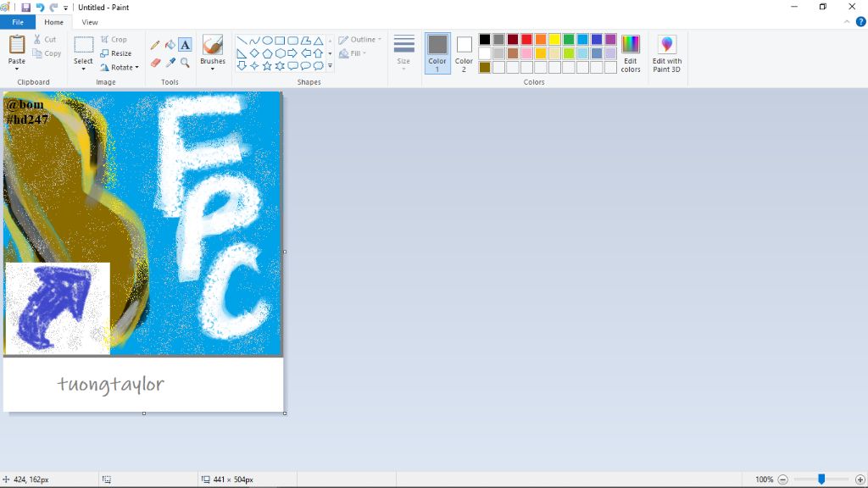
Task: Choose the Five-point star shape
Action: [x=267, y=66]
